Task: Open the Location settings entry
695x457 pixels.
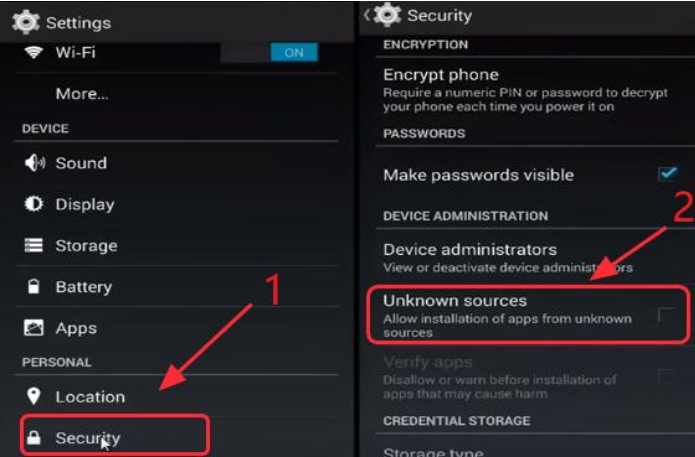Action: click(x=90, y=397)
